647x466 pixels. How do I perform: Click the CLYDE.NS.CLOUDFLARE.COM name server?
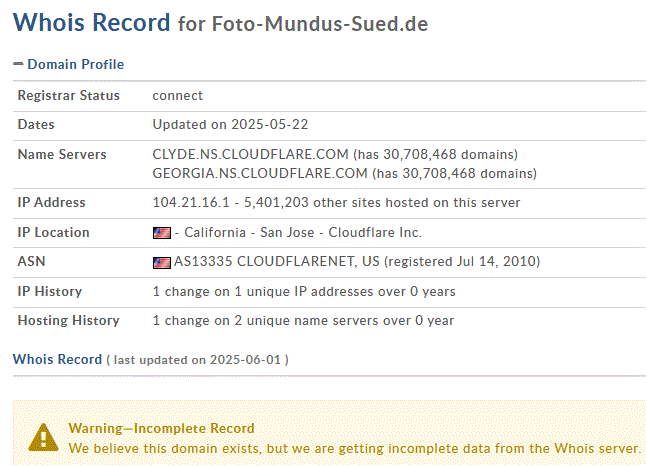(251, 155)
